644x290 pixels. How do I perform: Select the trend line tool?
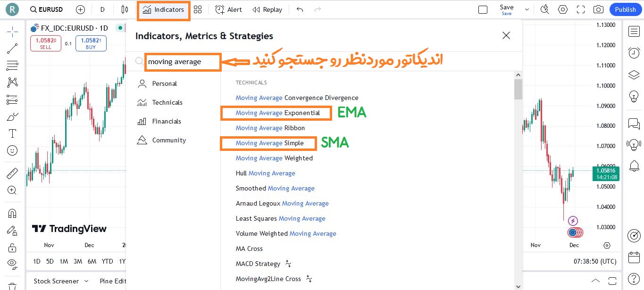pos(12,48)
